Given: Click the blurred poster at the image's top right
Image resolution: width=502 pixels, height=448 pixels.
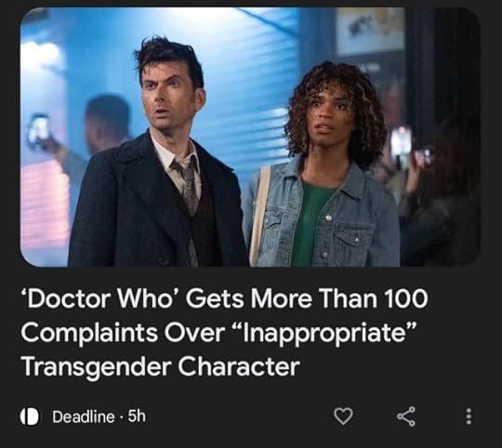Looking at the screenshot, I should tap(370, 31).
